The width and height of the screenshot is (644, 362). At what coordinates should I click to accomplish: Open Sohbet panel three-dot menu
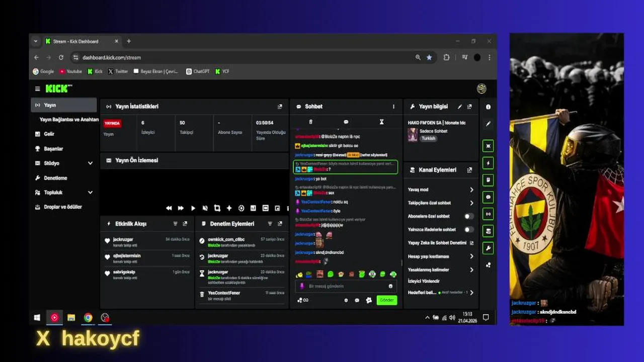click(x=393, y=107)
